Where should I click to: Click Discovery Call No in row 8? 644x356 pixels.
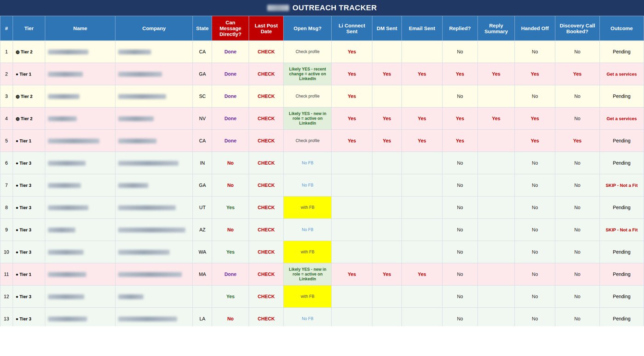point(577,207)
